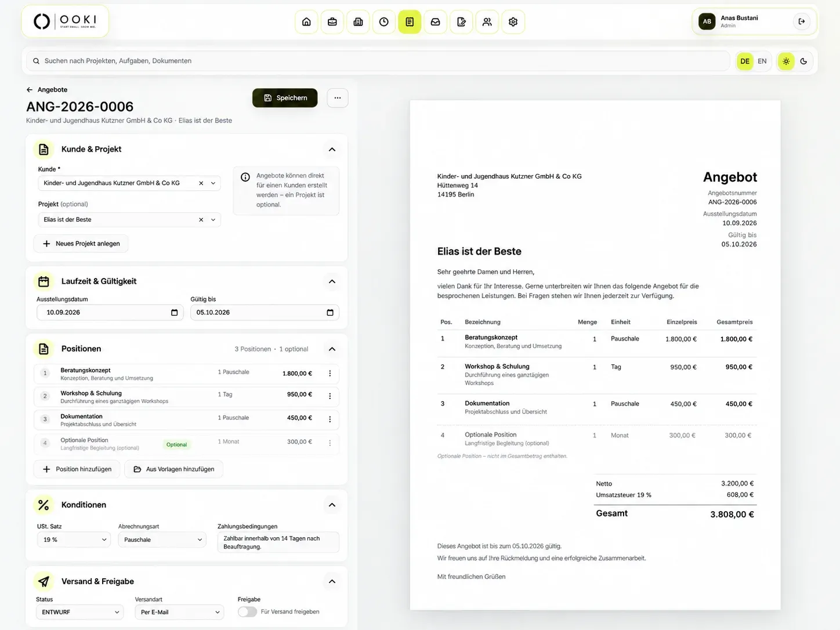Open the three-dots more options button
Screen dimensions: 840x630
coord(338,98)
